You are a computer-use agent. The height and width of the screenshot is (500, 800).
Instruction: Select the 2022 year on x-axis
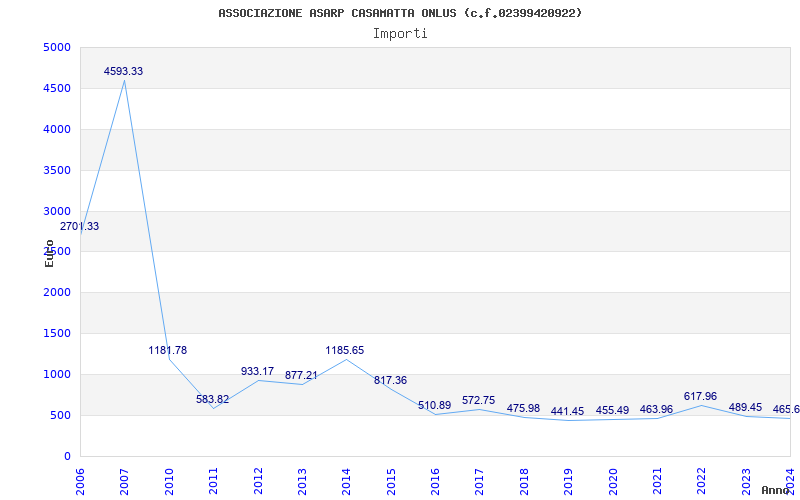click(x=702, y=480)
